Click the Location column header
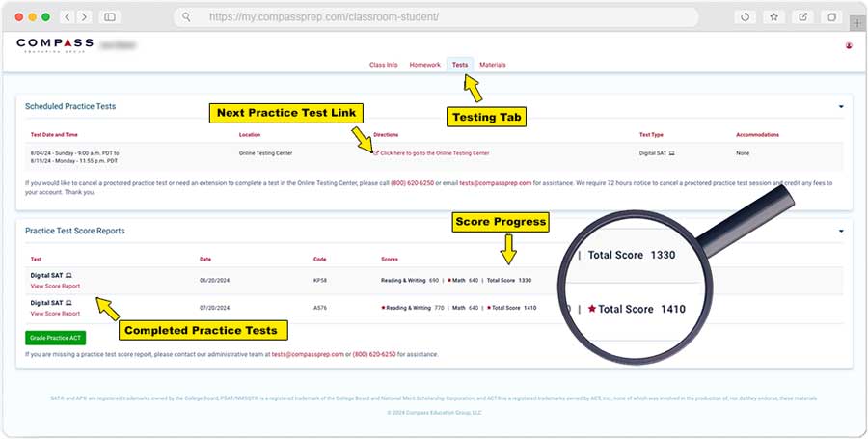The width and height of the screenshot is (868, 439). pyautogui.click(x=250, y=134)
